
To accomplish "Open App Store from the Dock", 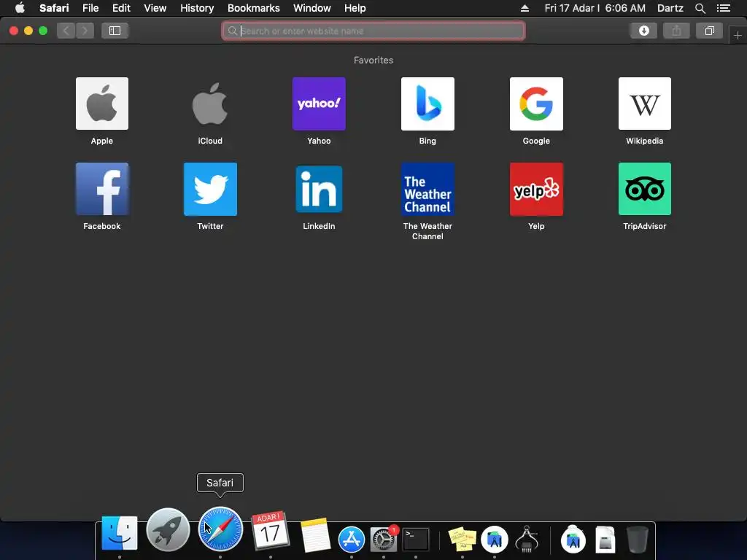I will click(352, 539).
